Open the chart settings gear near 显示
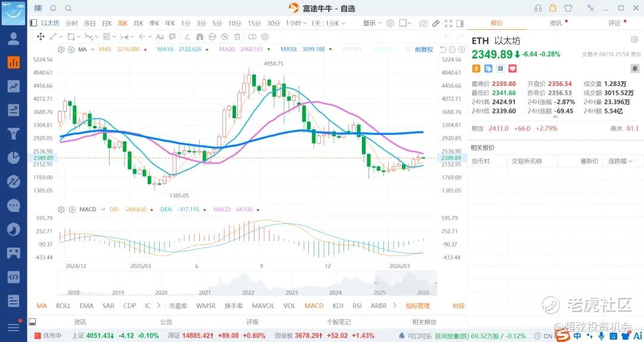This screenshot has width=644, height=342. [390, 23]
